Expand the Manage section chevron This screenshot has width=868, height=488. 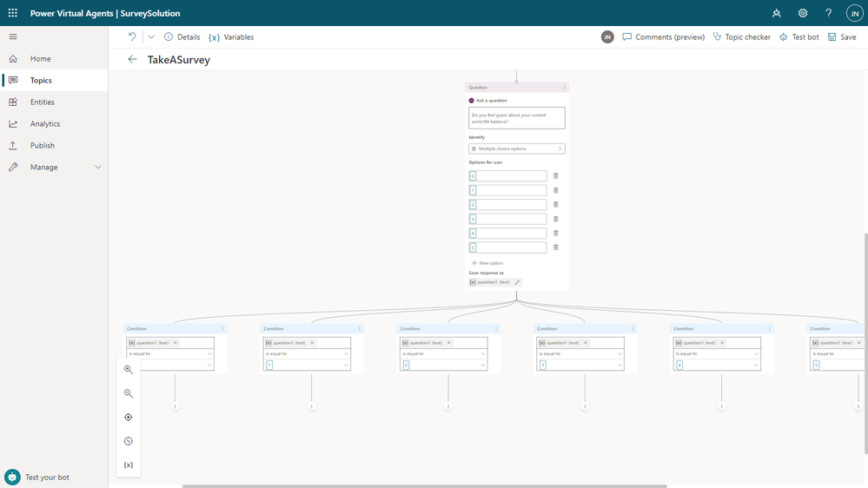coord(98,167)
